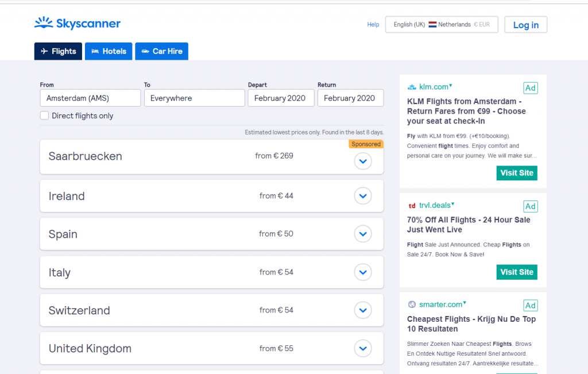Image resolution: width=588 pixels, height=374 pixels.
Task: Open the trvl.deals advertiser link
Action: [x=435, y=205]
